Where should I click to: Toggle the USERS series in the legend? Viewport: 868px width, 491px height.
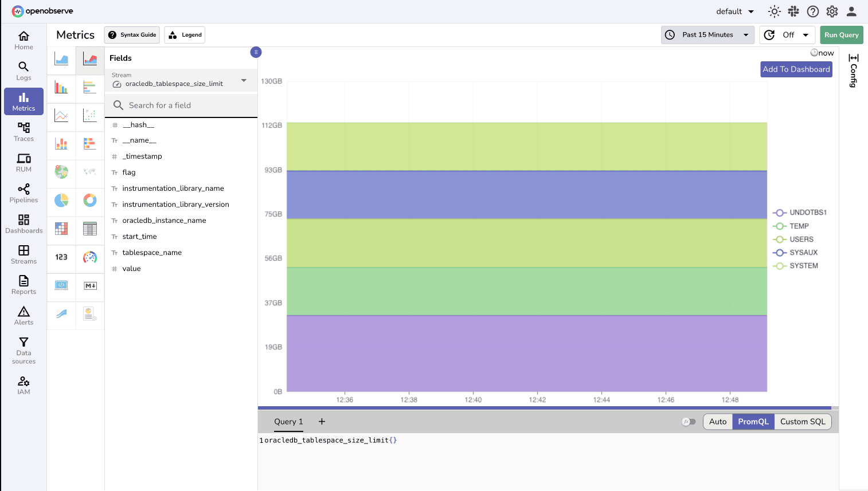pos(800,239)
